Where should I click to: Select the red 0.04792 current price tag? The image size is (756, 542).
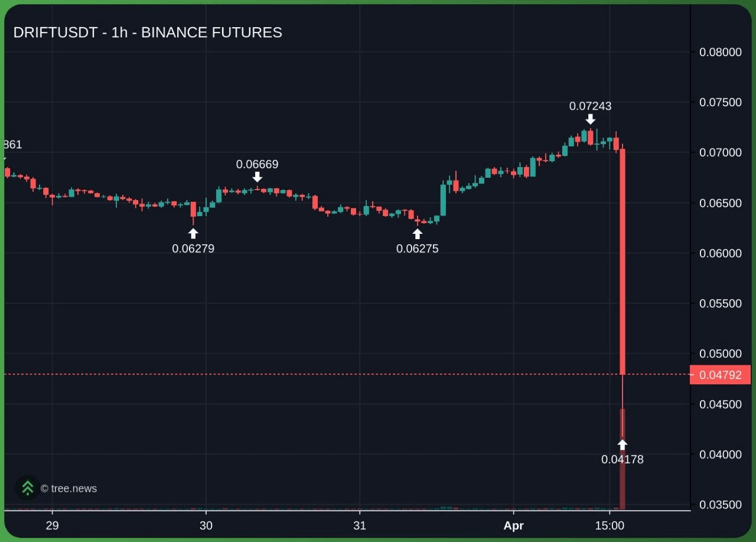click(720, 375)
